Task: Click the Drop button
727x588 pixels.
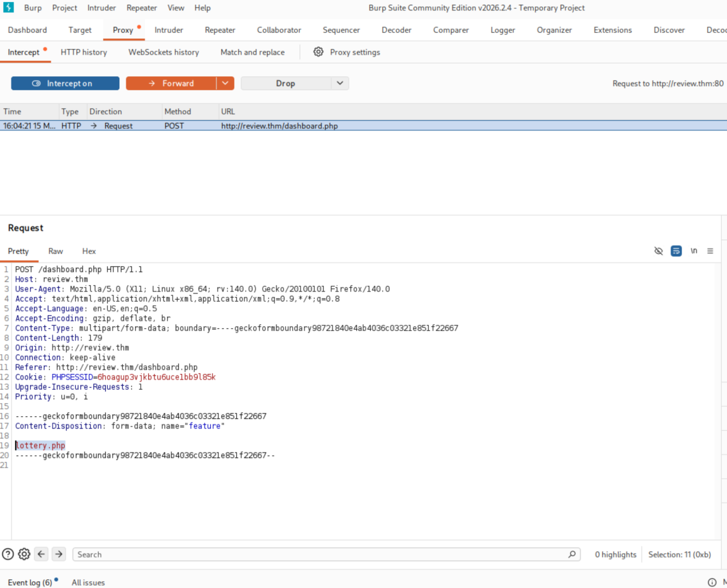Action: [286, 83]
